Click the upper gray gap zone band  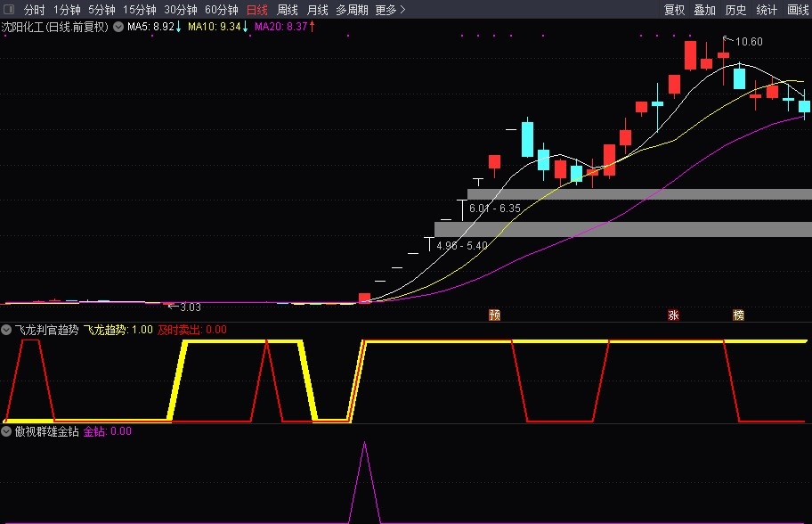[x=639, y=194]
